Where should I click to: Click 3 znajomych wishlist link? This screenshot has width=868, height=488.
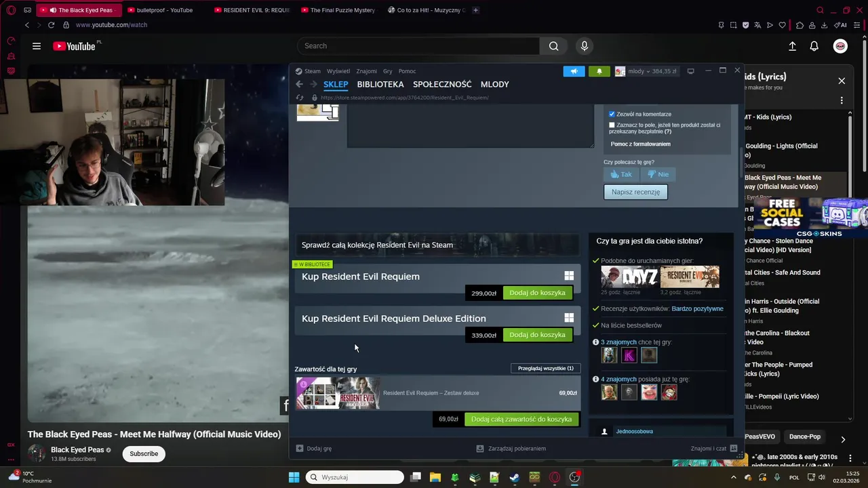(618, 342)
